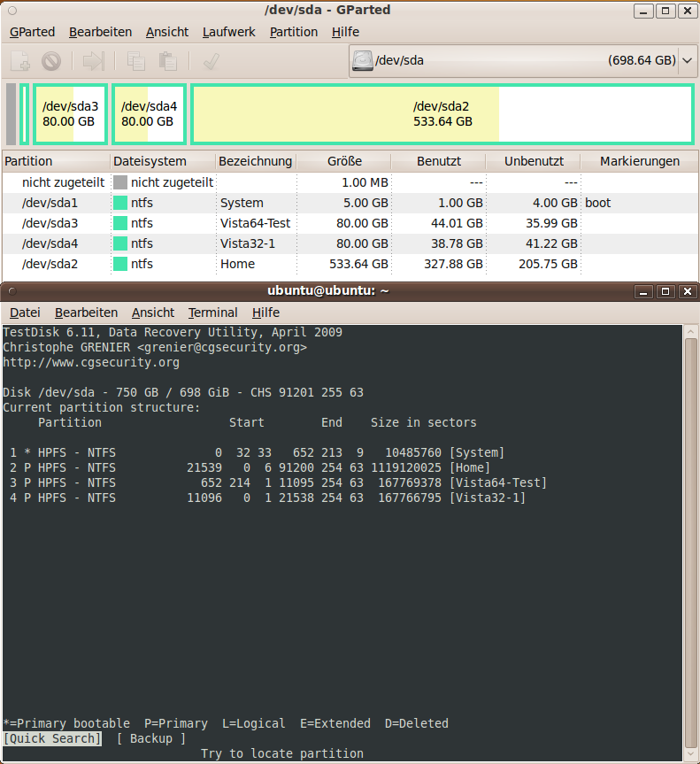Click the gray unallocated block in disk map
The width and height of the screenshot is (700, 764).
12,114
